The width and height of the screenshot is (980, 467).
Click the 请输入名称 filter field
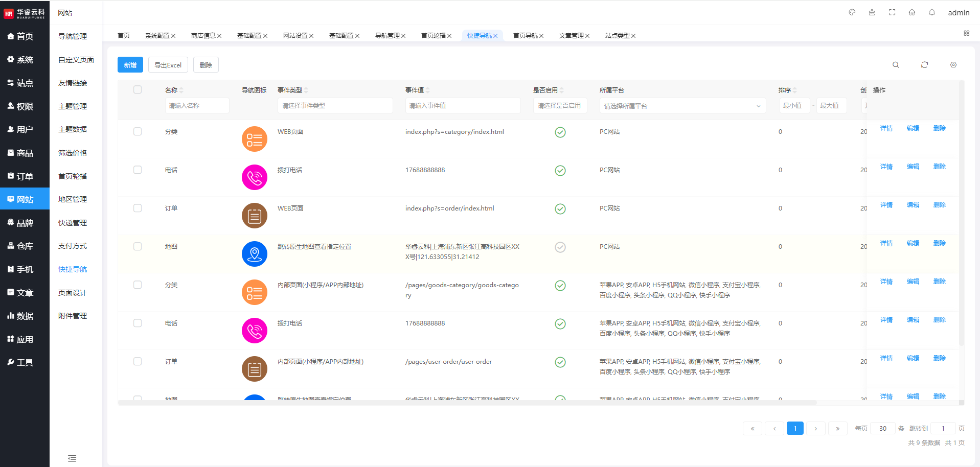pos(197,106)
